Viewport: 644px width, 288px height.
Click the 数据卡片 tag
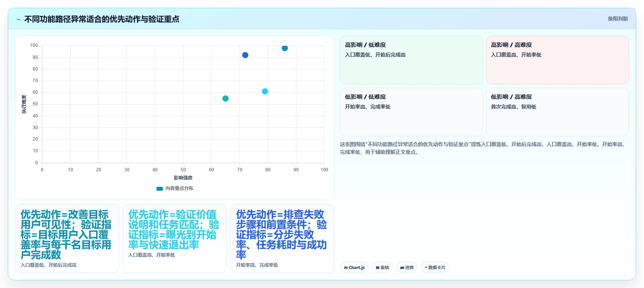coord(435,267)
